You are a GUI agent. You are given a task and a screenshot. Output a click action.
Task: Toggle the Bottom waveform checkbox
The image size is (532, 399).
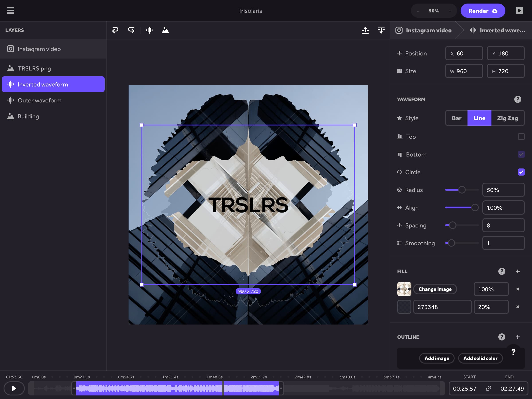(521, 155)
